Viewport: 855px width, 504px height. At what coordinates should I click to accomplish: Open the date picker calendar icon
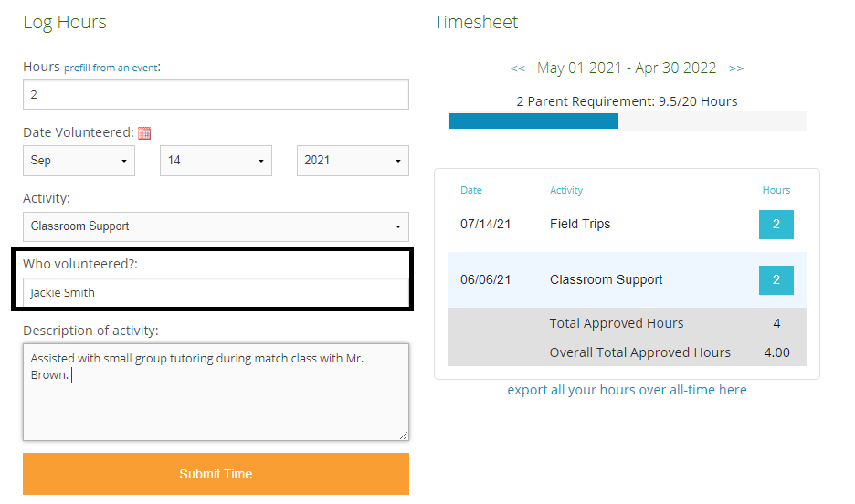tap(144, 133)
